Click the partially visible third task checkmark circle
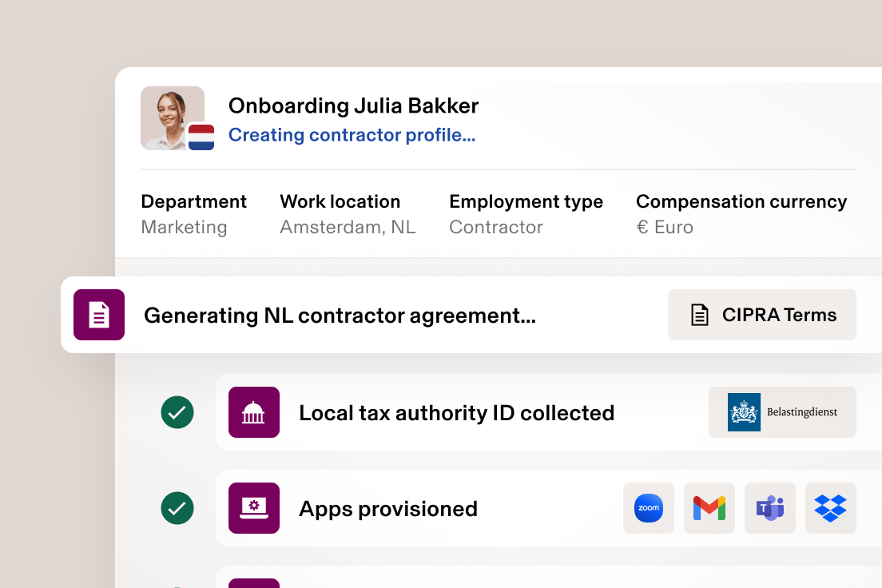 pos(177,584)
